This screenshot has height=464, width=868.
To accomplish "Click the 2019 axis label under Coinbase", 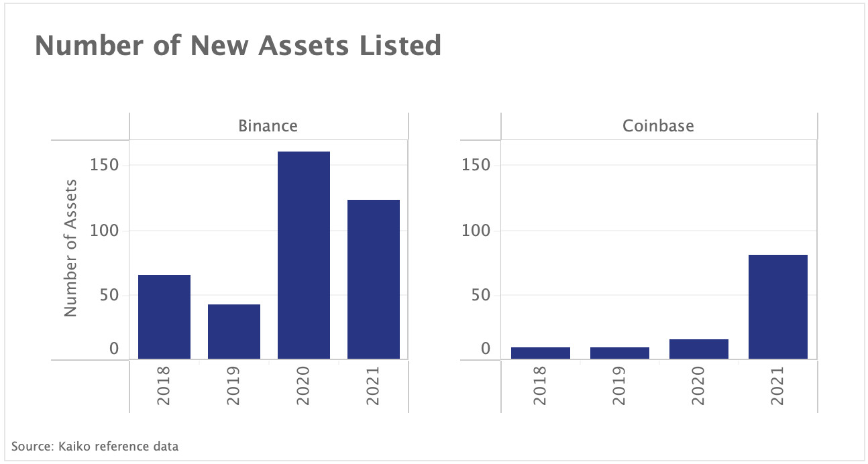I will pos(619,386).
